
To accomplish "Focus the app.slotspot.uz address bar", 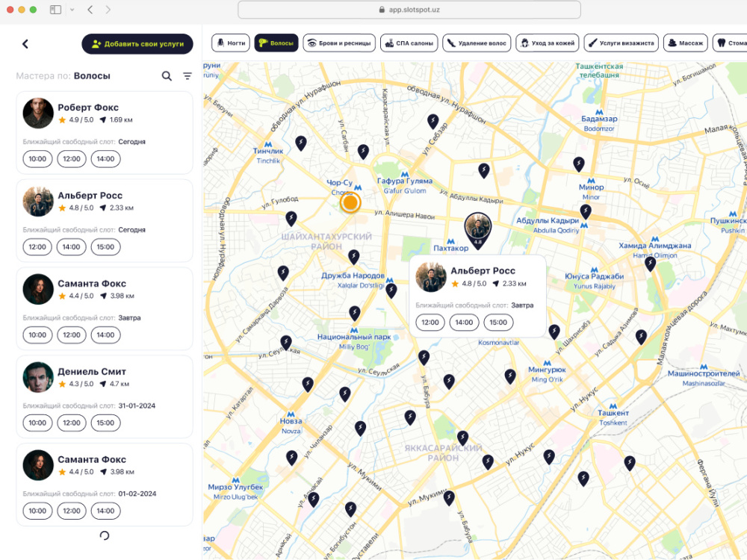I will point(409,10).
